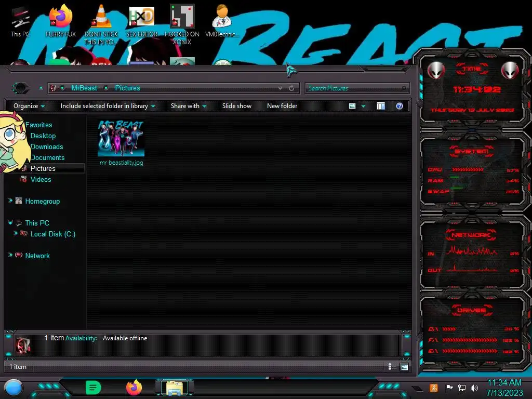The image size is (532, 399).
Task: Select Pictures in navigation pane
Action: (43, 168)
